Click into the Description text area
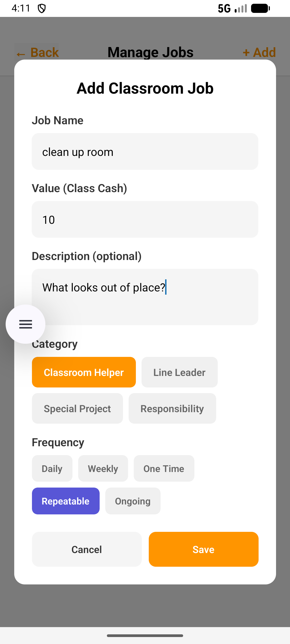The width and height of the screenshot is (290, 644). (x=145, y=297)
